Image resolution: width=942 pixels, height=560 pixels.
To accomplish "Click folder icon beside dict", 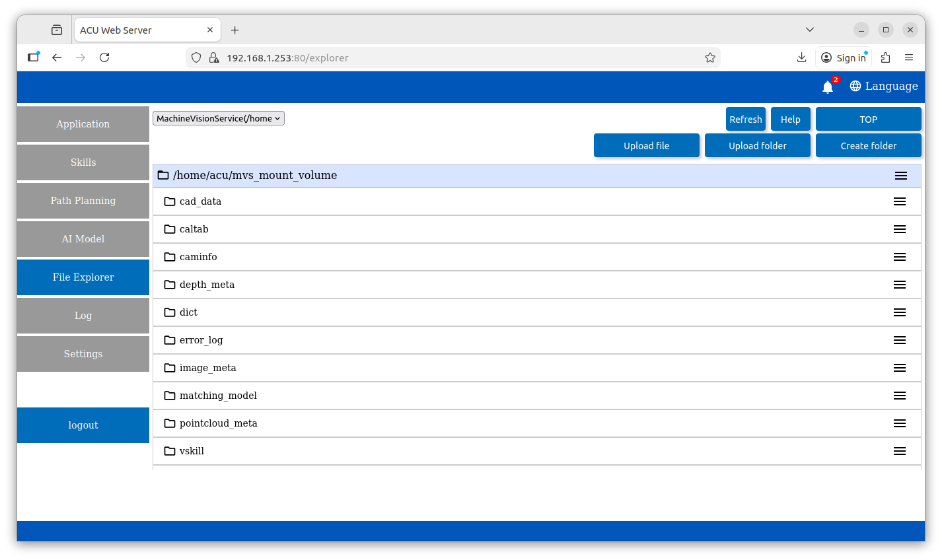I will point(170,312).
